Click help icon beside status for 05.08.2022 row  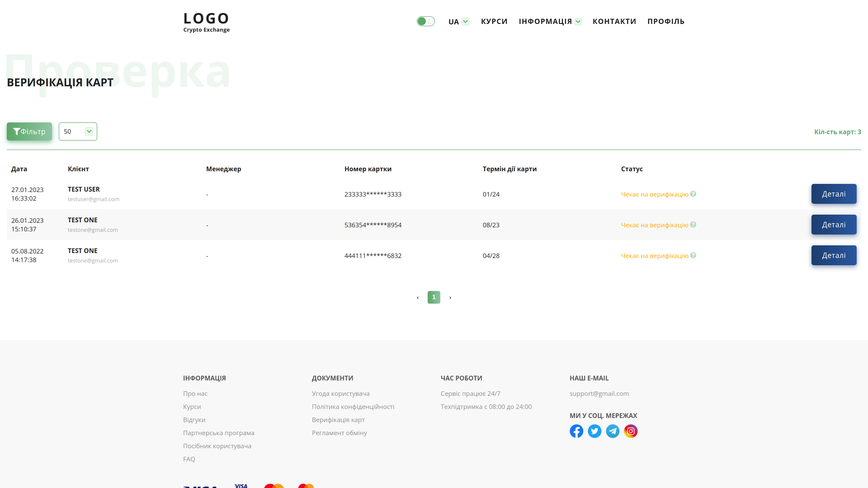(693, 255)
